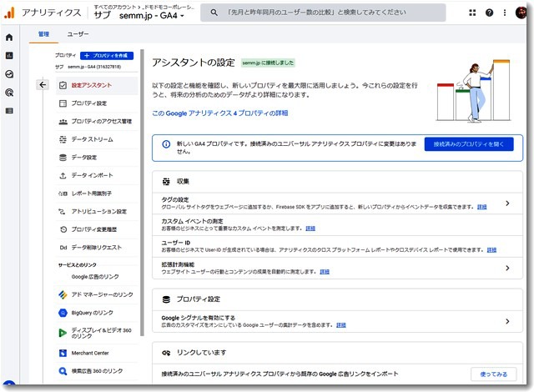This screenshot has width=534, height=392.
Task: Select Google 広告のリンク menu item
Action: [x=97, y=277]
